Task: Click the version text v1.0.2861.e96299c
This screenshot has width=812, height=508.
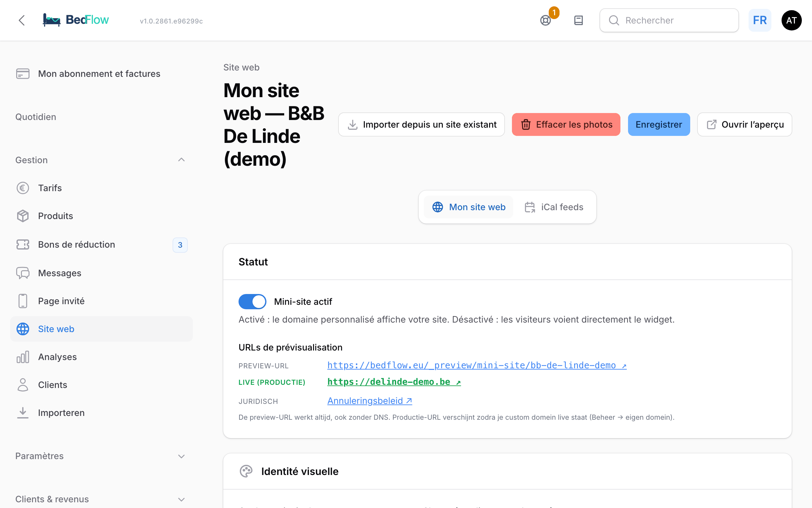Action: point(171,21)
